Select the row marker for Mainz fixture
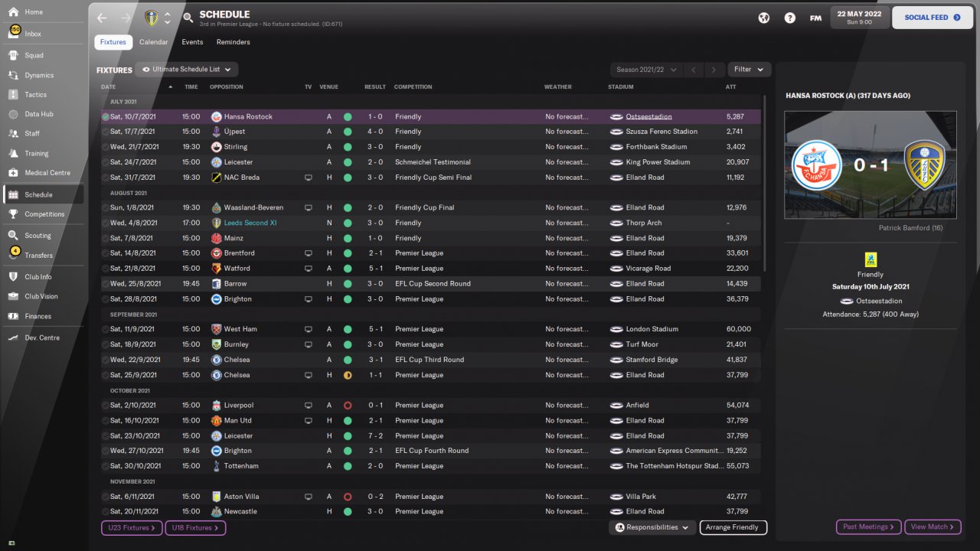Image resolution: width=980 pixels, height=551 pixels. [106, 238]
